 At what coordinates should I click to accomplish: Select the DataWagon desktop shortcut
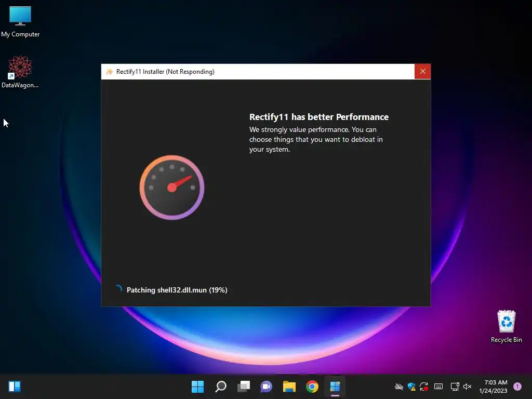(20, 72)
